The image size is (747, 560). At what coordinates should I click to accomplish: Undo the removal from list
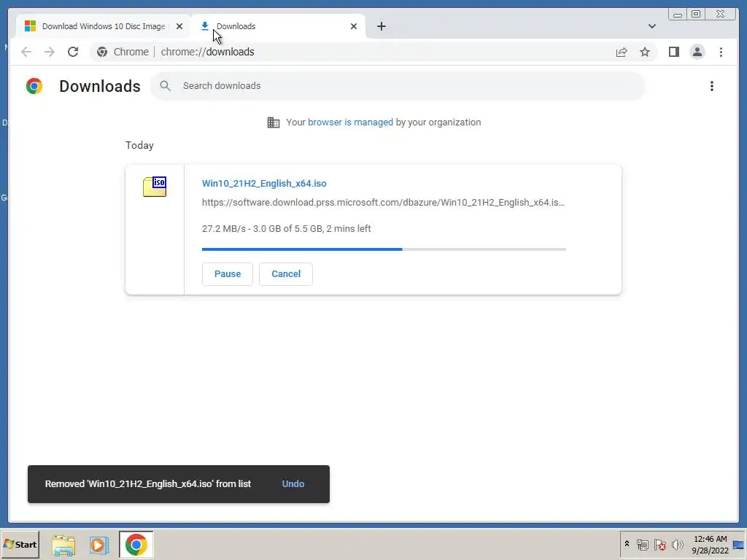[293, 484]
